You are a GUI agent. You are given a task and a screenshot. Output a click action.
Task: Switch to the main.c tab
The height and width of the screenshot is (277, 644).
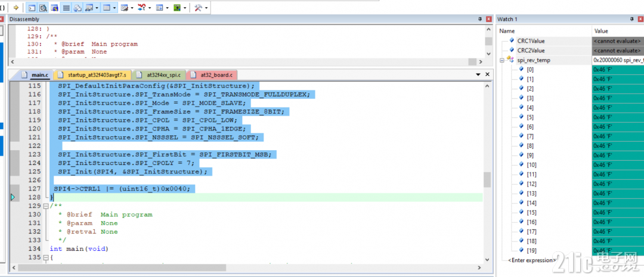coord(35,75)
